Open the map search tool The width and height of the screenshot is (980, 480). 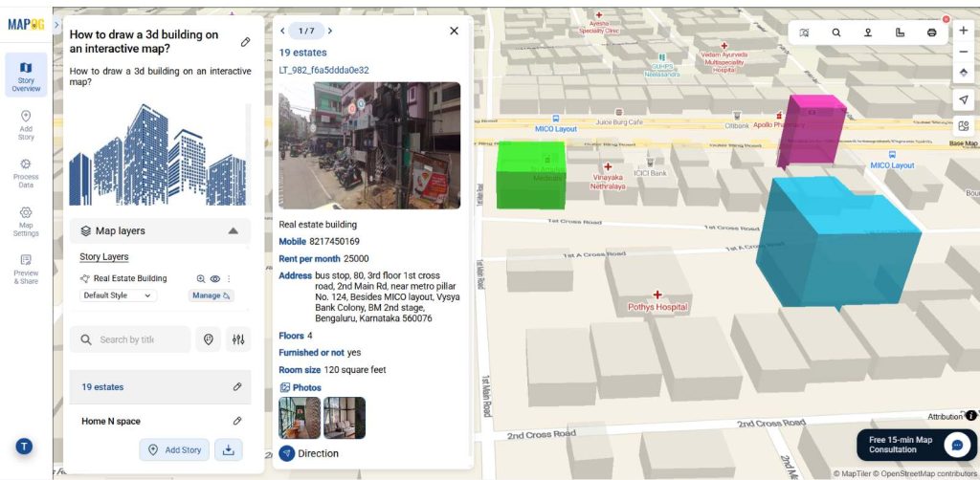coord(835,33)
